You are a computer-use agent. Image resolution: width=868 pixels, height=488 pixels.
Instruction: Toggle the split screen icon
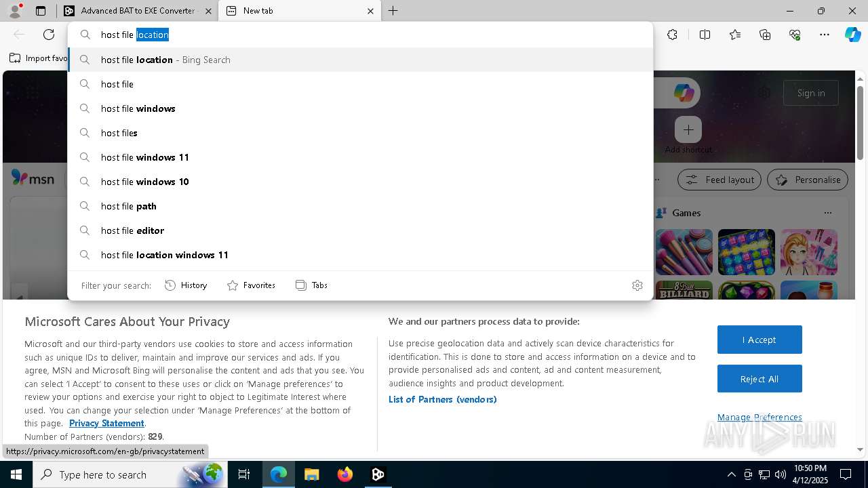[705, 35]
